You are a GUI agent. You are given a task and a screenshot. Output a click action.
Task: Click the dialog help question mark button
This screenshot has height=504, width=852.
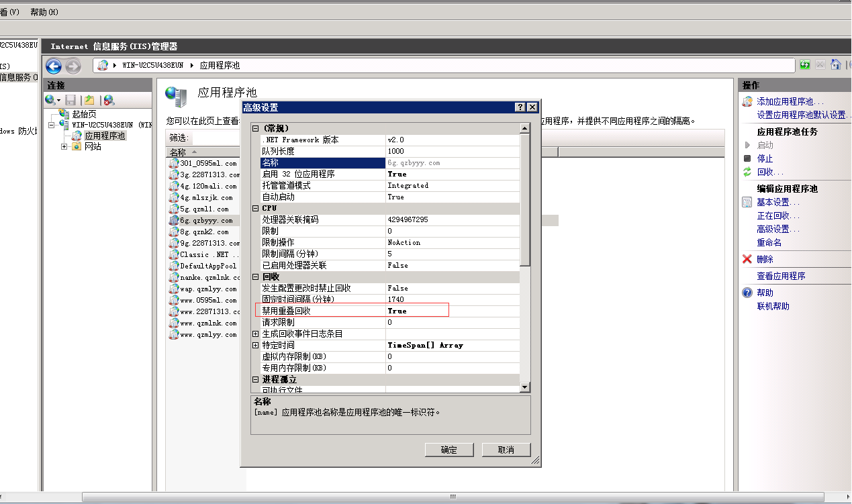520,107
